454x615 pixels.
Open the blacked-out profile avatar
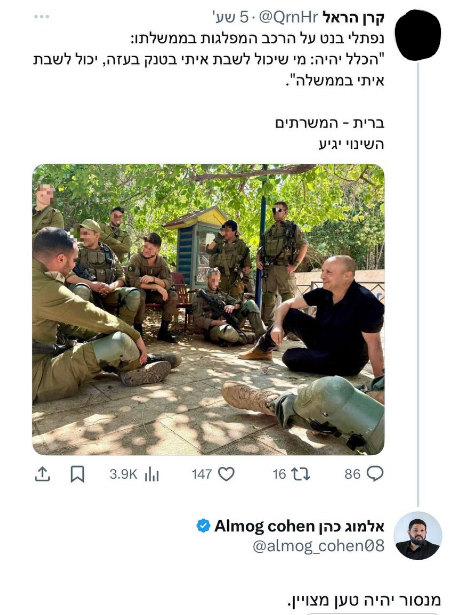click(418, 35)
